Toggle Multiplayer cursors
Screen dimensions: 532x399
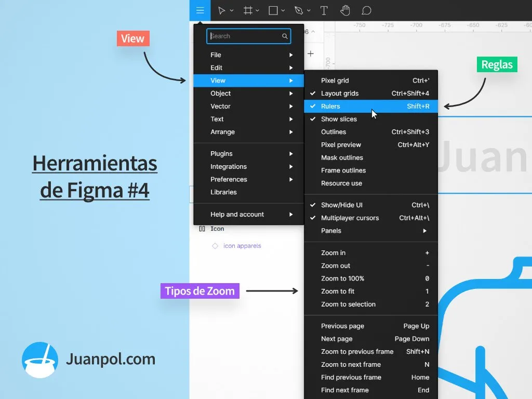(371, 218)
